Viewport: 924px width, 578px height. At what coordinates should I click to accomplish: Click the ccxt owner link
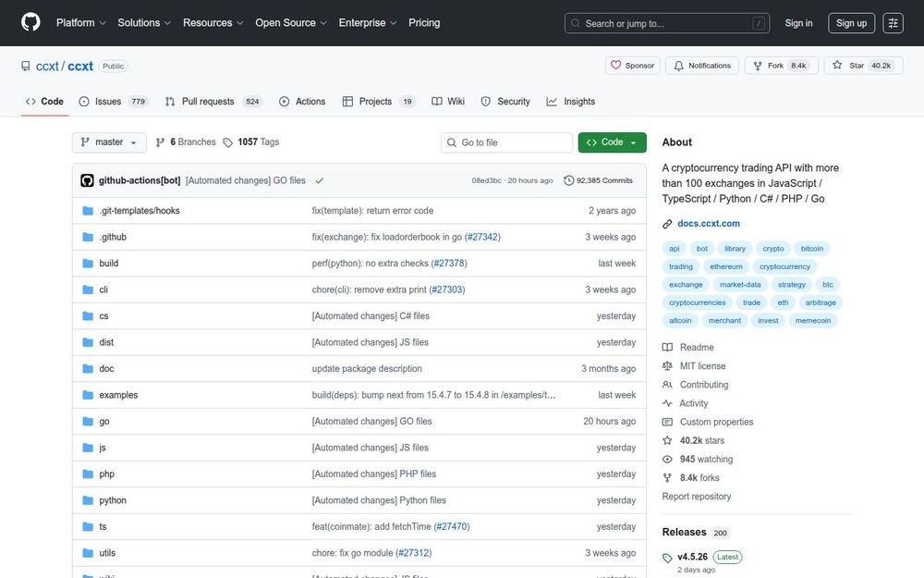[47, 66]
